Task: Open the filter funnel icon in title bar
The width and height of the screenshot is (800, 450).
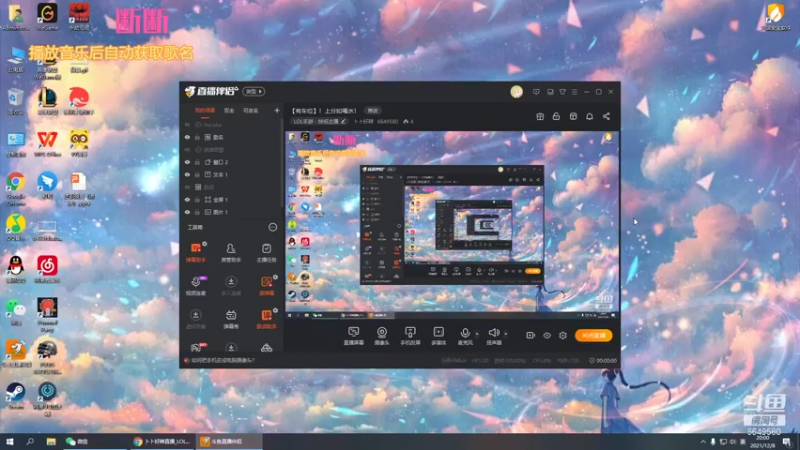Action: coord(562,92)
